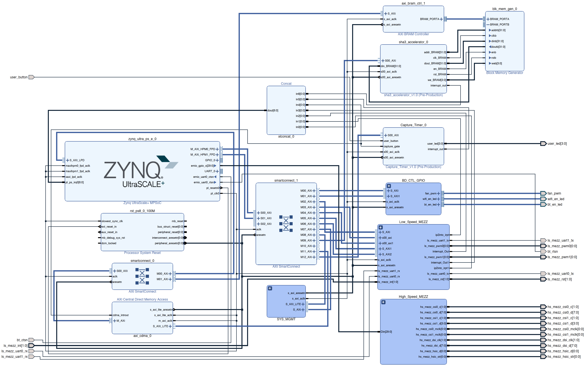Expand the SYS_MGMT hierarchy block
Image resolution: width=588 pixels, height=366 pixels.
pos(270,288)
